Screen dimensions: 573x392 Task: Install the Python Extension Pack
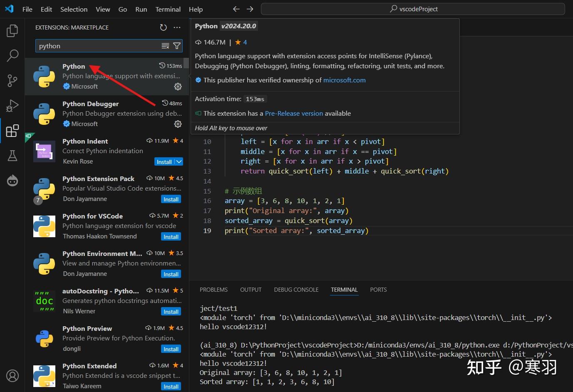tap(171, 199)
